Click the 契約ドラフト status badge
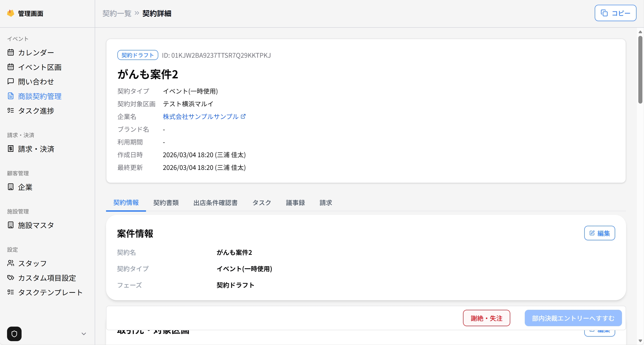 [138, 55]
